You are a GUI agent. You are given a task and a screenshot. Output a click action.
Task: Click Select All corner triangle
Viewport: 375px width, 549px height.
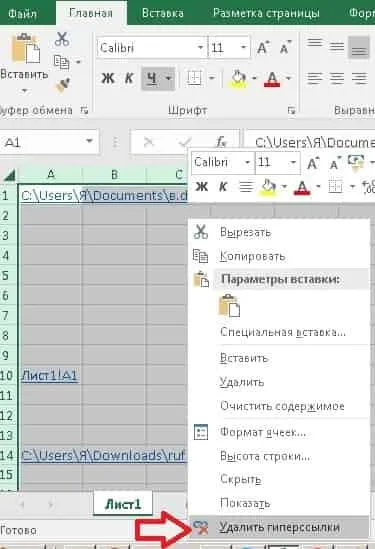pyautogui.click(x=9, y=175)
